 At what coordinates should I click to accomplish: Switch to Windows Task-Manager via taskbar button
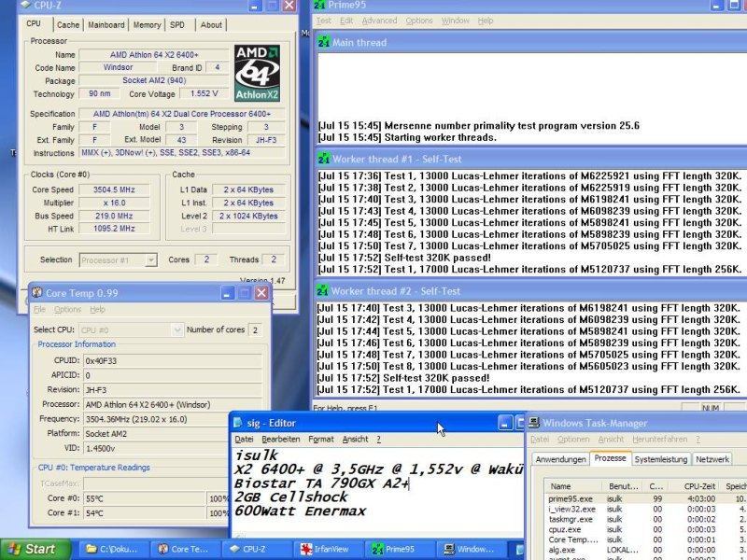point(472,550)
